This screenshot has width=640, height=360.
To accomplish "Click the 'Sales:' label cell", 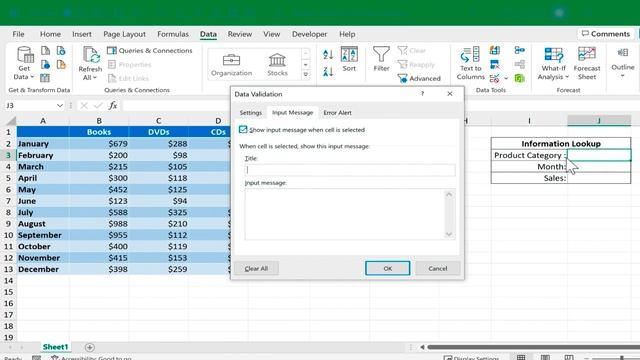I will pyautogui.click(x=529, y=178).
